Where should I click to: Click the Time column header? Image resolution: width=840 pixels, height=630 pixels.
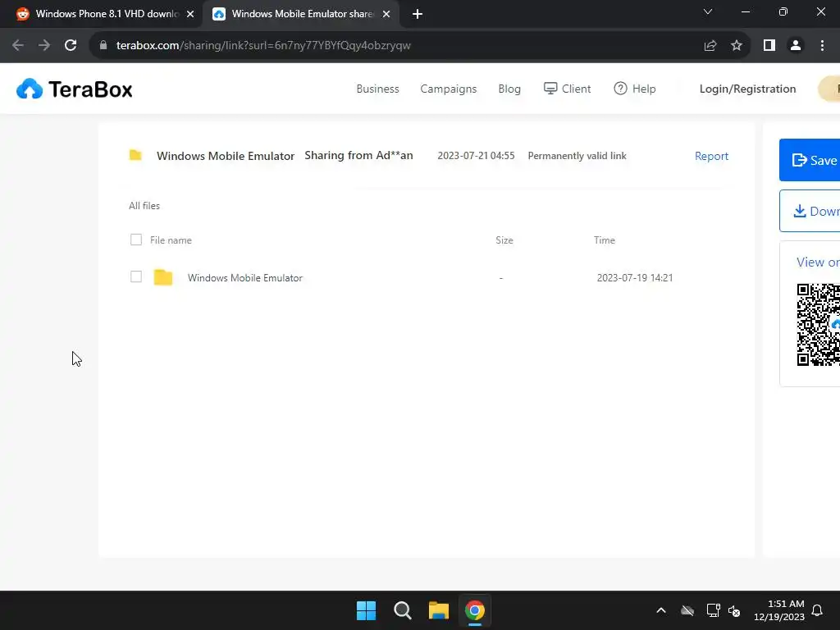(x=605, y=240)
